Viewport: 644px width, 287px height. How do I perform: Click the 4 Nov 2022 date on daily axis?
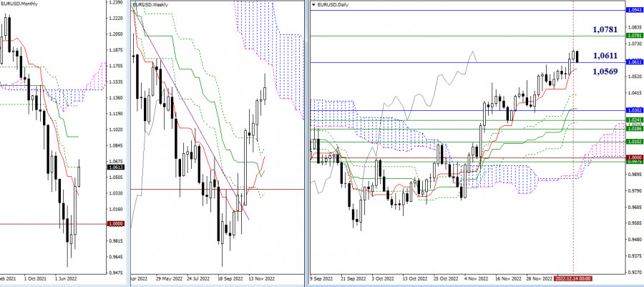pyautogui.click(x=475, y=278)
